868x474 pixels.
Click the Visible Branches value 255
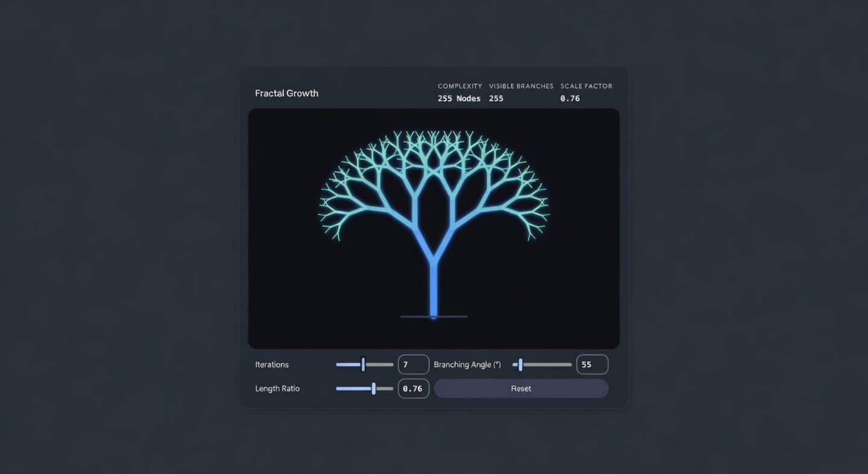tap(496, 98)
